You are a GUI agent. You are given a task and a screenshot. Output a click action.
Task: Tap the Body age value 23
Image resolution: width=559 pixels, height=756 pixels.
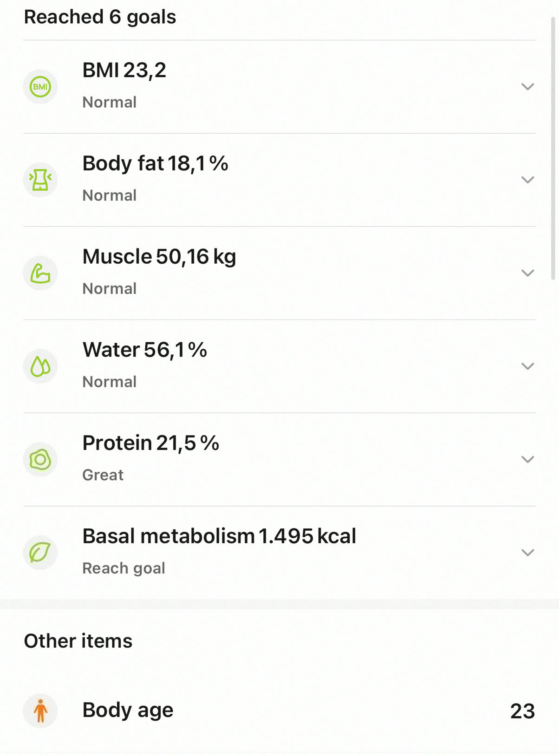(x=523, y=711)
